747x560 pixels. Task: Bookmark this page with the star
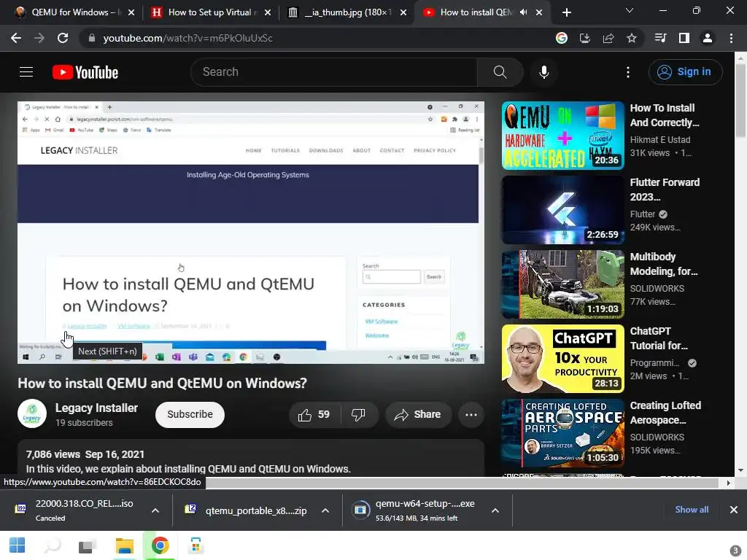click(x=632, y=38)
